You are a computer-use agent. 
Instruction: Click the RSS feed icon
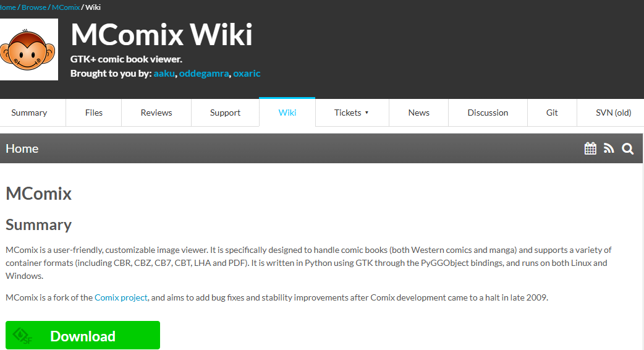(x=609, y=148)
